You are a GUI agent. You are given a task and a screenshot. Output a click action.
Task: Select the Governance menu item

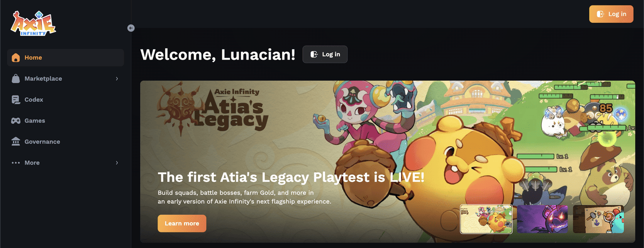tap(65, 142)
